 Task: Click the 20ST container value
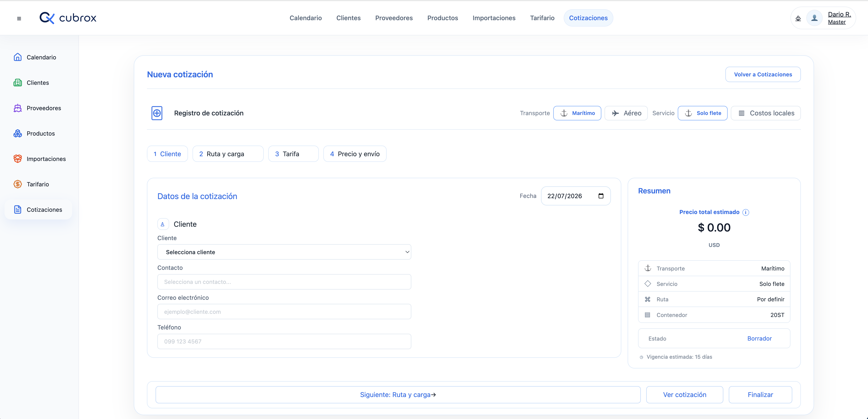[777, 315]
